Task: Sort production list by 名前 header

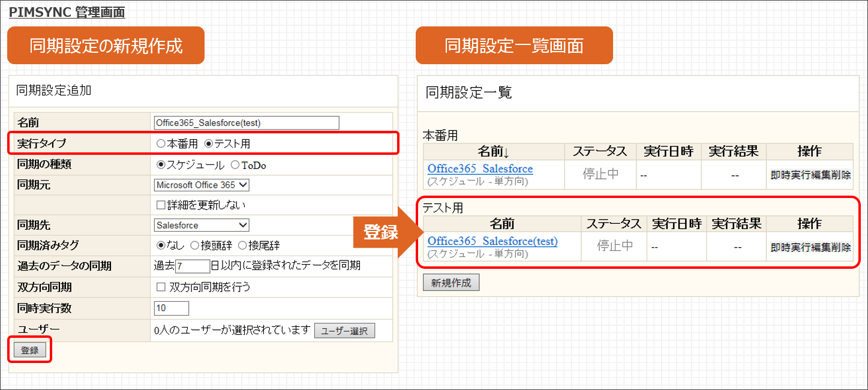Action: (x=493, y=151)
